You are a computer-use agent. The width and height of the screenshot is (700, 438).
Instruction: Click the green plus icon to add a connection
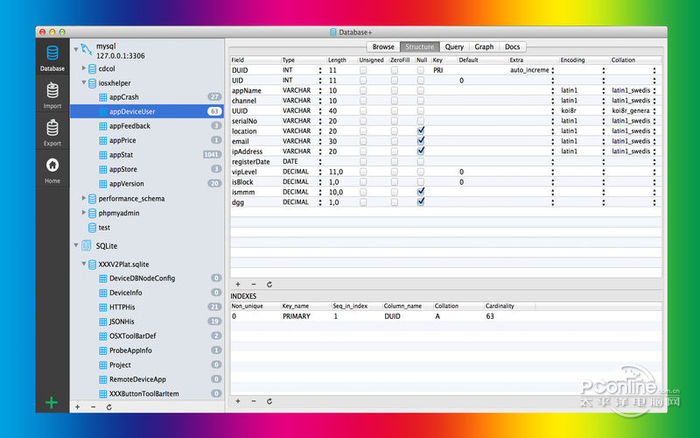(x=52, y=403)
